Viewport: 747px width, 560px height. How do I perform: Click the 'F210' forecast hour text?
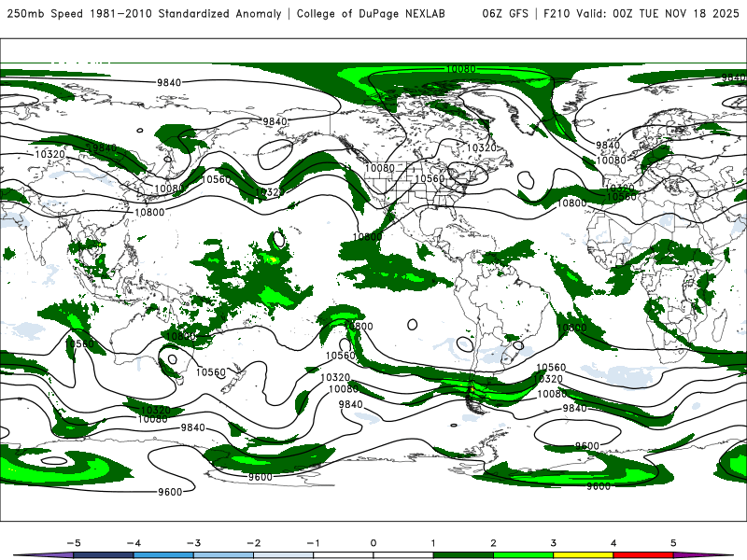coord(557,14)
